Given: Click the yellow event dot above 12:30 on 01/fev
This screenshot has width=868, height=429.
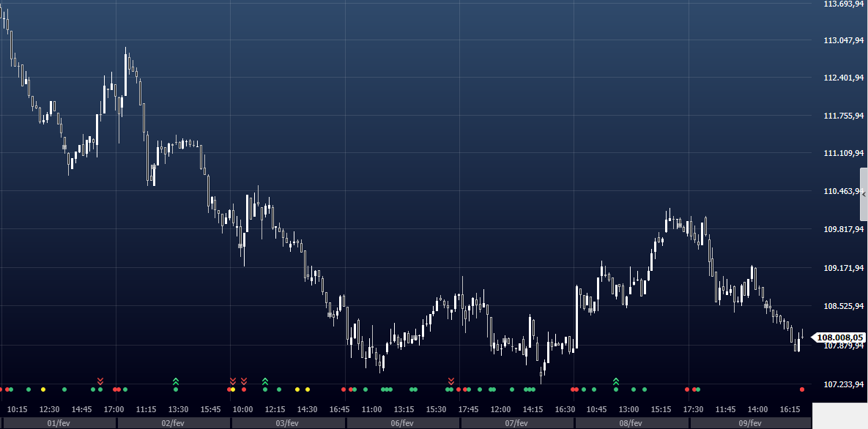Looking at the screenshot, I should tap(43, 389).
